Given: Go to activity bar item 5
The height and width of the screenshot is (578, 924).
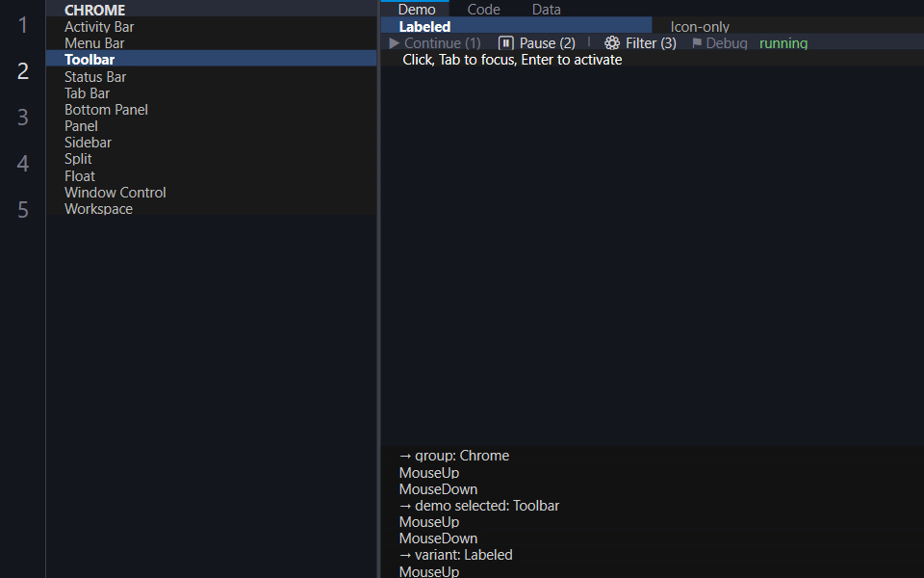Looking at the screenshot, I should 23,209.
